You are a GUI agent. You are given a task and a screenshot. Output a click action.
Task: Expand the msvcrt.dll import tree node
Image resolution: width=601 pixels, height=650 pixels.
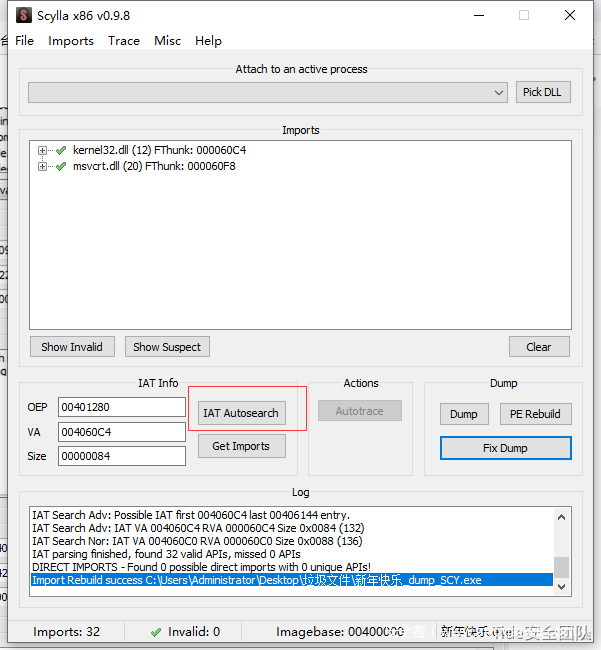[x=43, y=167]
